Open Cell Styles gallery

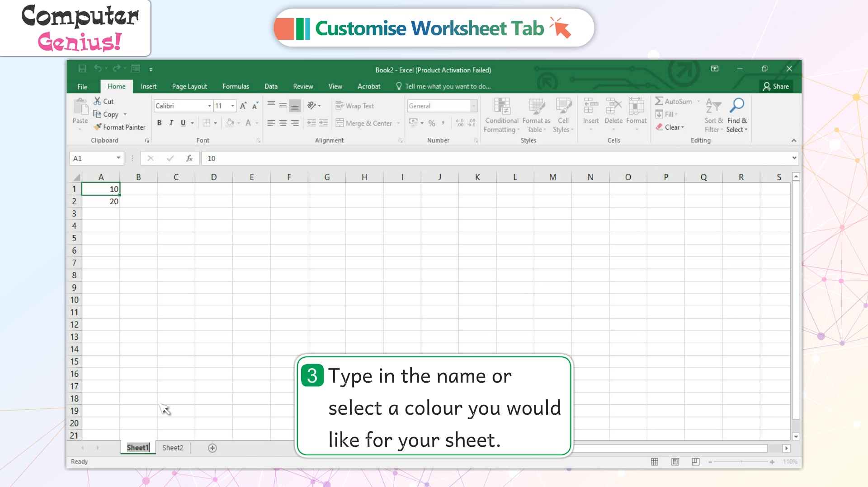pos(563,115)
